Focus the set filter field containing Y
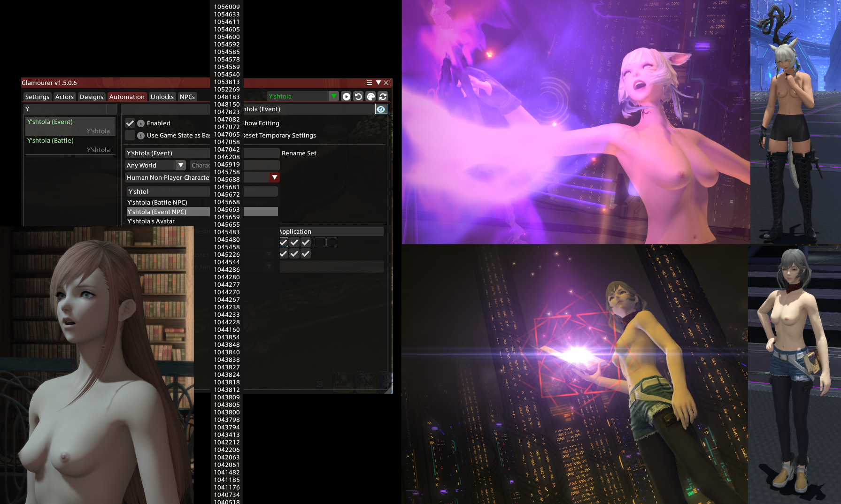This screenshot has height=504, width=841. pos(65,109)
